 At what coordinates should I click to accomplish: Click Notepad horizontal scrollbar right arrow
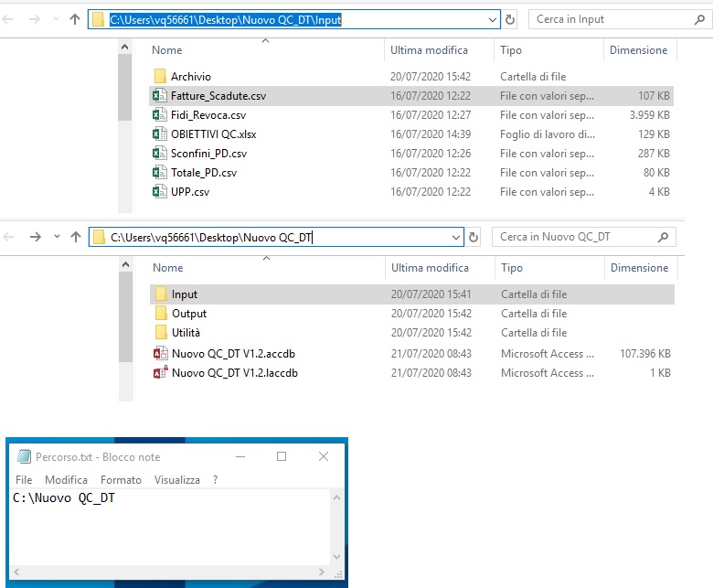coord(322,572)
